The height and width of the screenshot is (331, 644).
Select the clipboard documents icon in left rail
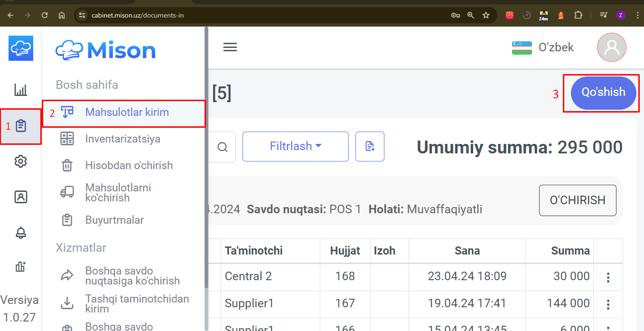tap(20, 126)
